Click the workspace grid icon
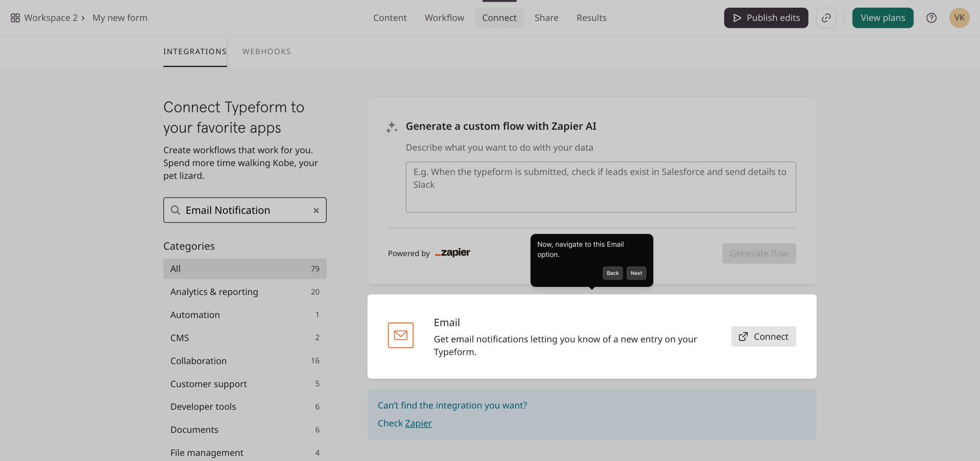The height and width of the screenshot is (461, 980). tap(15, 18)
